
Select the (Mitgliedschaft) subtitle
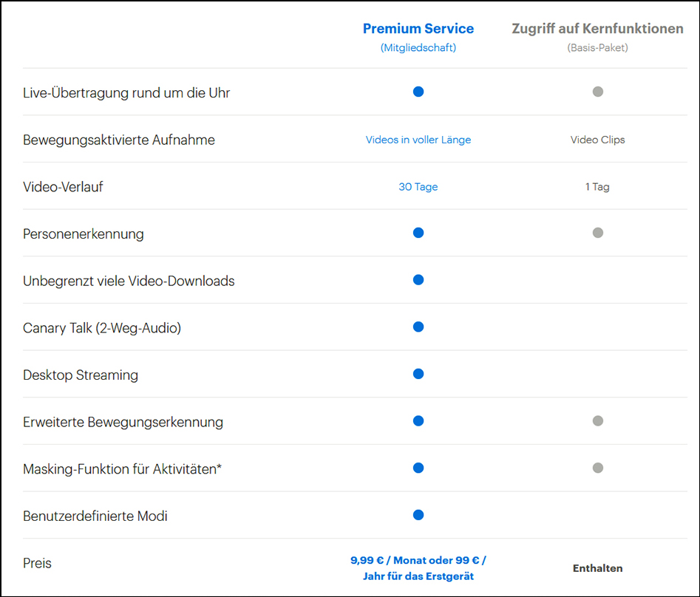pos(418,48)
